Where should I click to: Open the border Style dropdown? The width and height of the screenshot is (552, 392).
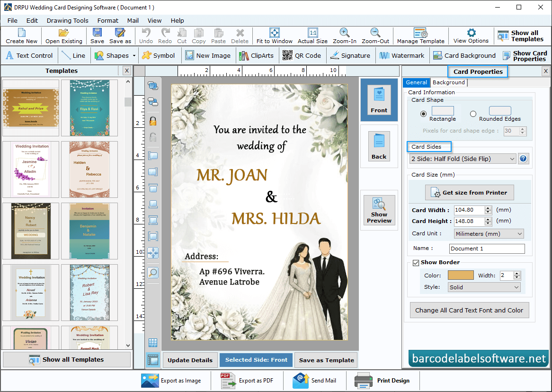coord(484,287)
